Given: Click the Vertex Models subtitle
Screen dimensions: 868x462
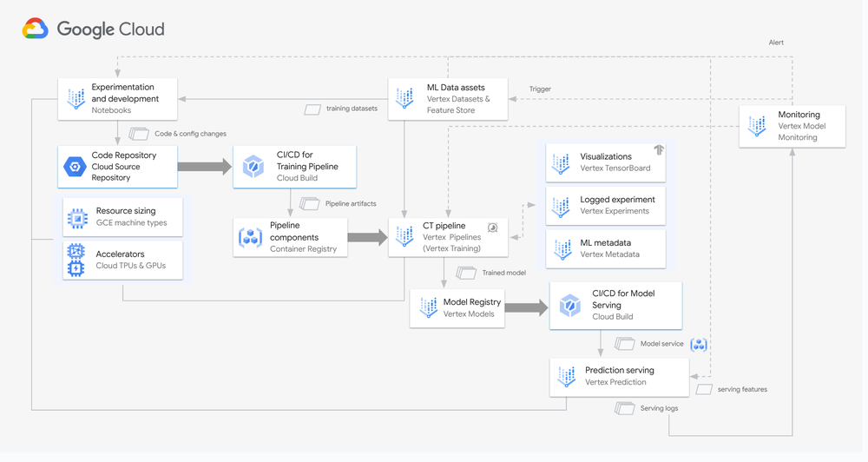Looking at the screenshot, I should [469, 313].
